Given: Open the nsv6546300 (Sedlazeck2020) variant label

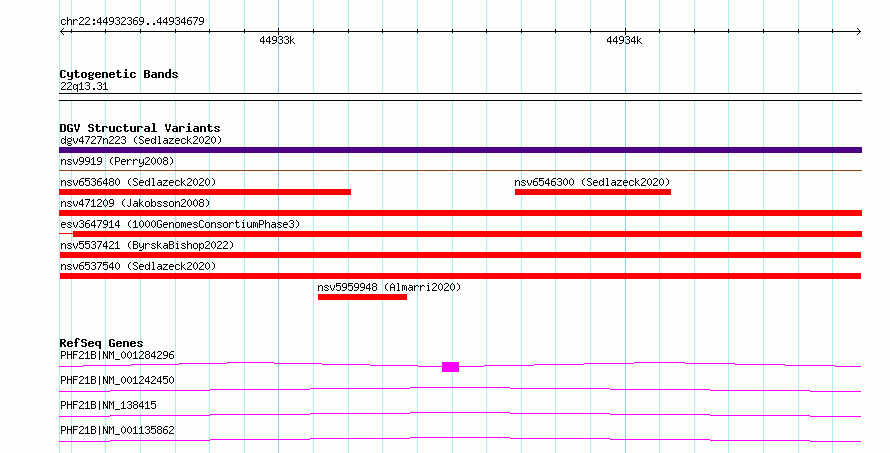Looking at the screenshot, I should 592,182.
